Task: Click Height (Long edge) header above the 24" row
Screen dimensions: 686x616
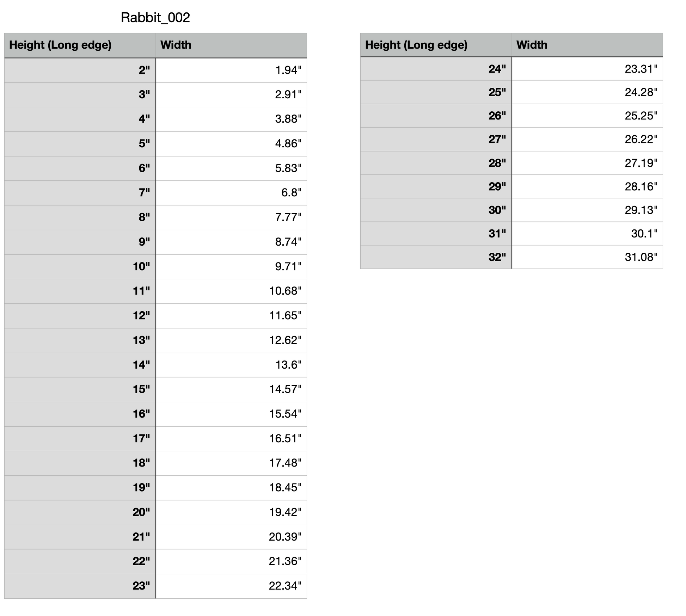Action: (x=416, y=45)
